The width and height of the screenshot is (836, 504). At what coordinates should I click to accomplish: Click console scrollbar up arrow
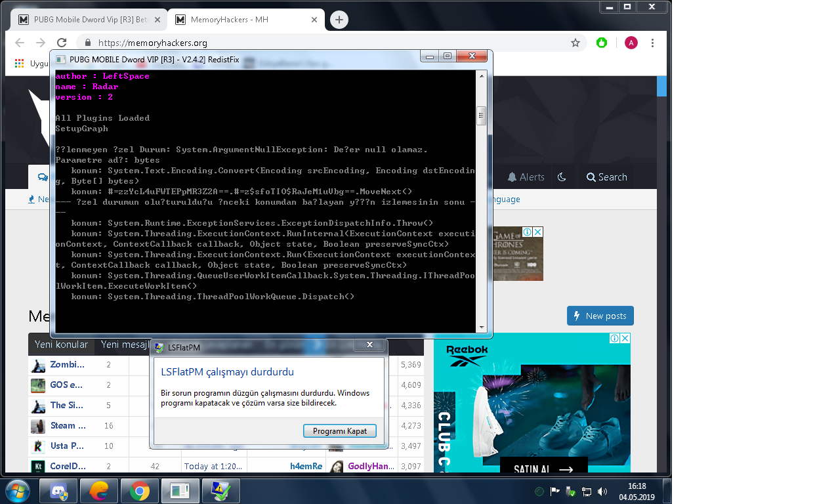coord(482,75)
